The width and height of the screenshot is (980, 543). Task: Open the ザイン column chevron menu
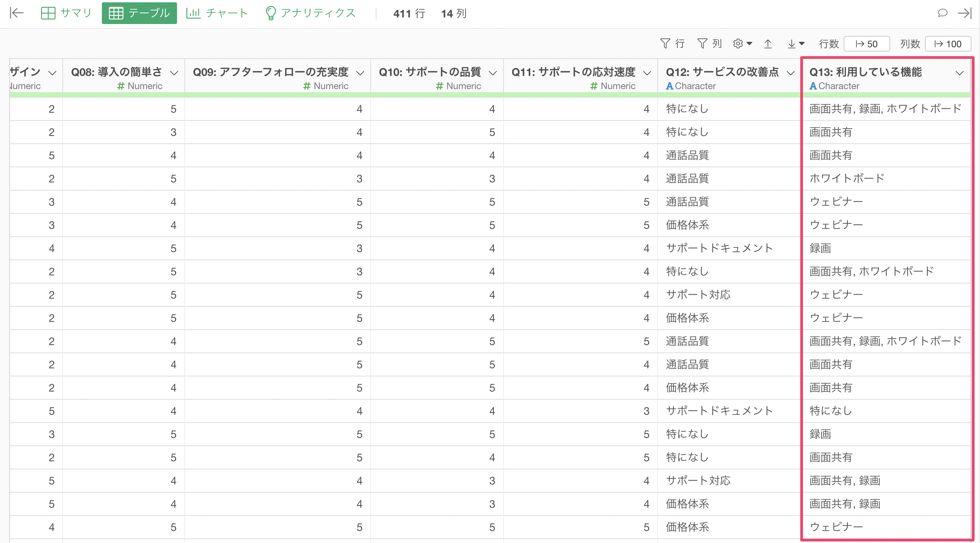(x=52, y=73)
